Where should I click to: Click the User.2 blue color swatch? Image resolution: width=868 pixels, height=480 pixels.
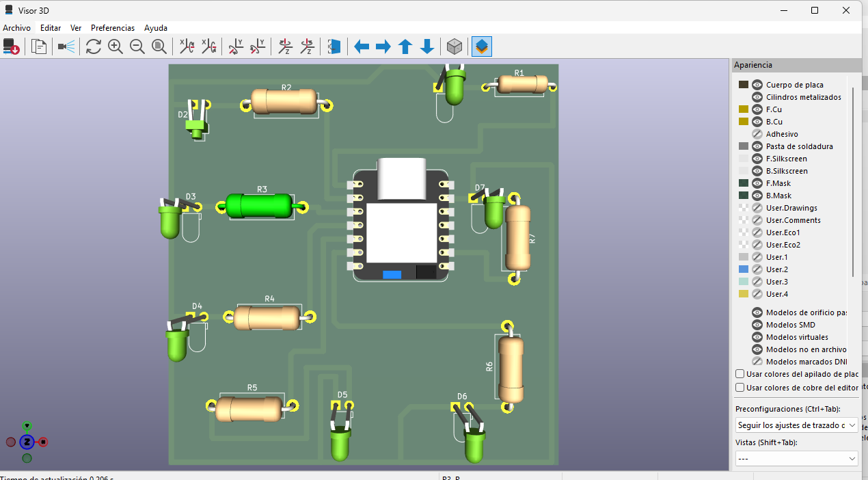744,269
